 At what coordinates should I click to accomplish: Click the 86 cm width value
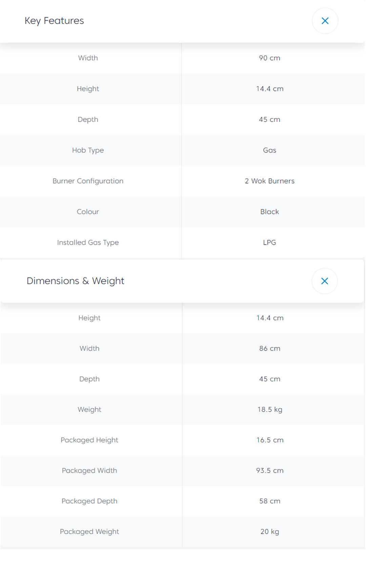269,348
